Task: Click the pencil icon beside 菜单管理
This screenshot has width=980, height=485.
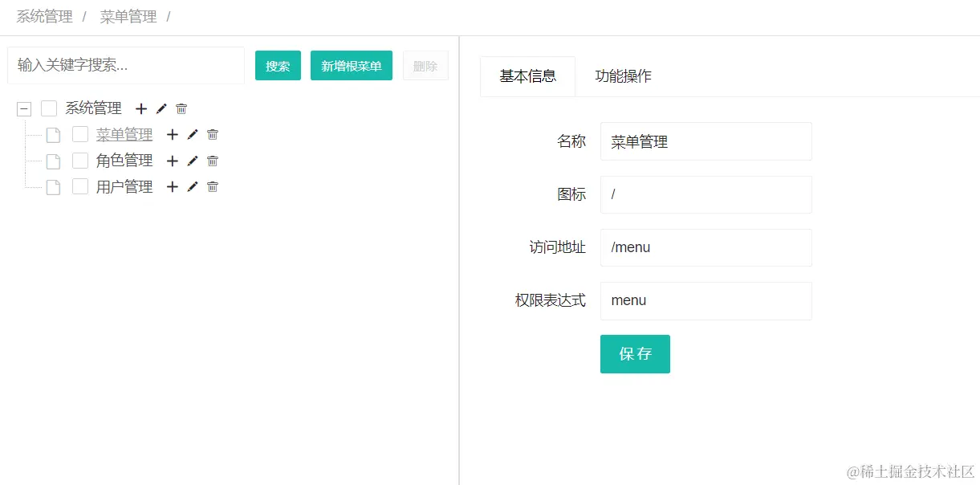Action: (x=192, y=135)
